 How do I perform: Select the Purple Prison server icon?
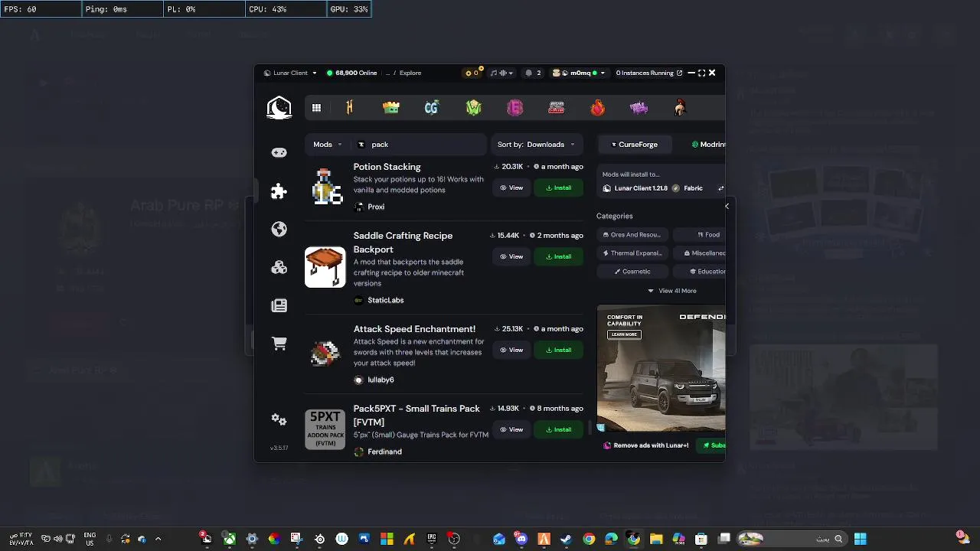tap(639, 108)
